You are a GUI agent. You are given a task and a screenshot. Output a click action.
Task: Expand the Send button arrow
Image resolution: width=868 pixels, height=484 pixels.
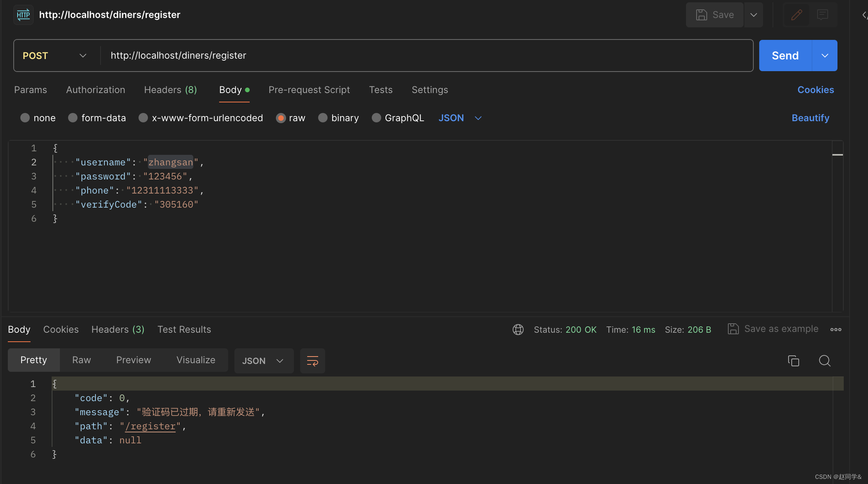(x=825, y=56)
